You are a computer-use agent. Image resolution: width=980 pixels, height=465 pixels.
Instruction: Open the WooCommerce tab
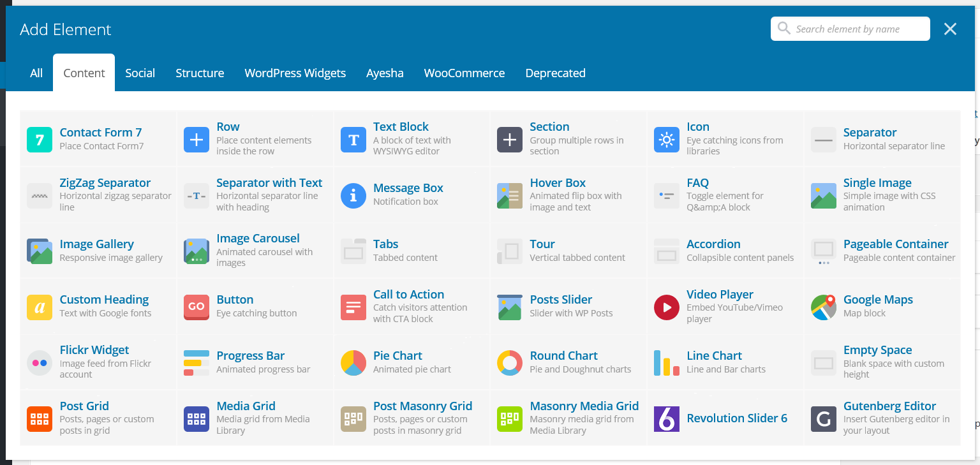click(464, 73)
